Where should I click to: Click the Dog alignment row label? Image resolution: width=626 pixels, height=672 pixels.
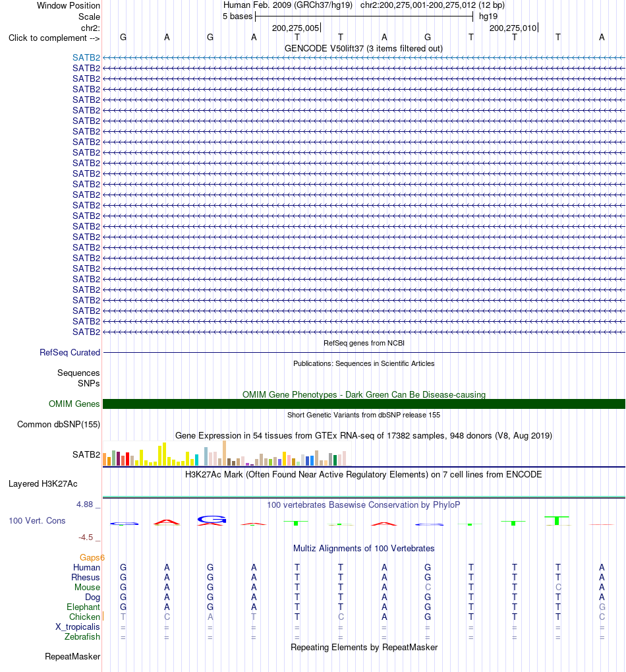click(x=92, y=597)
